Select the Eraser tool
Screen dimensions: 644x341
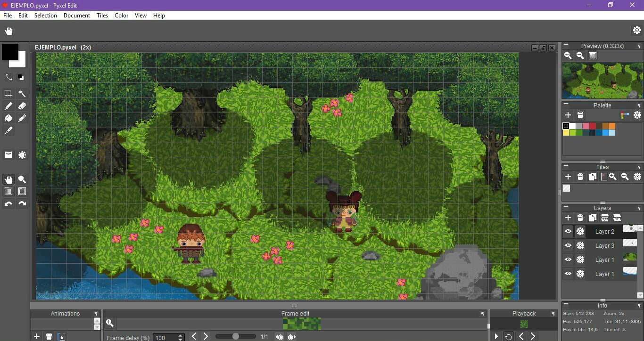pyautogui.click(x=22, y=106)
